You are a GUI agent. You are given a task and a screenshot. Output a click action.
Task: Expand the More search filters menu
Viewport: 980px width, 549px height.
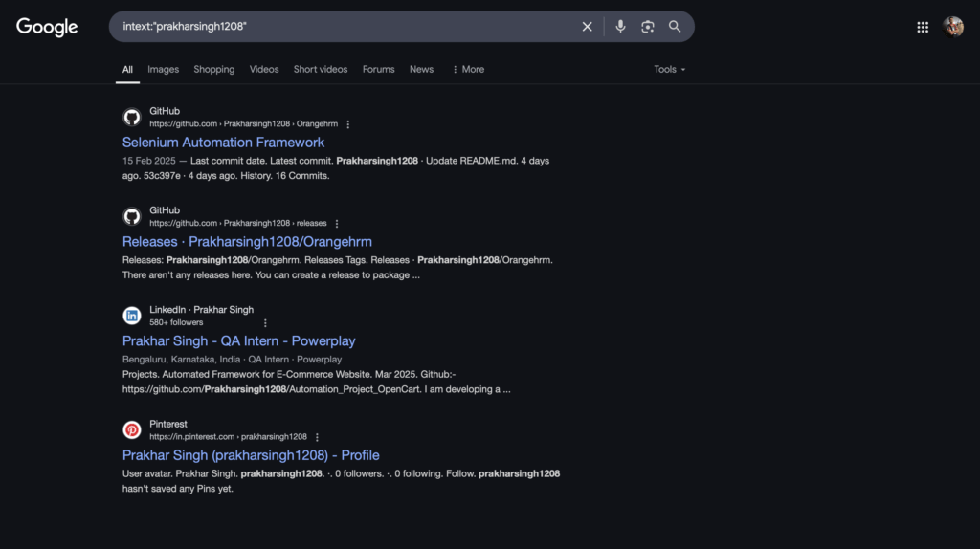[468, 69]
